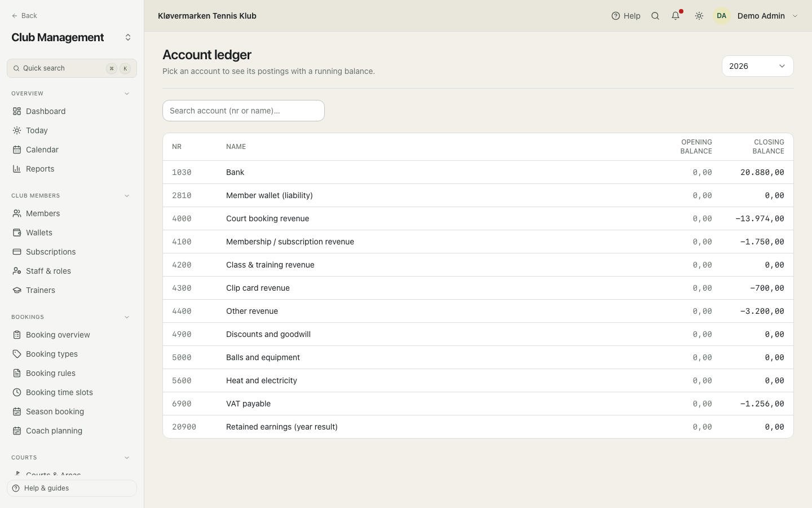812x508 pixels.
Task: Open the Demo Admin user menu chevron
Action: click(795, 16)
